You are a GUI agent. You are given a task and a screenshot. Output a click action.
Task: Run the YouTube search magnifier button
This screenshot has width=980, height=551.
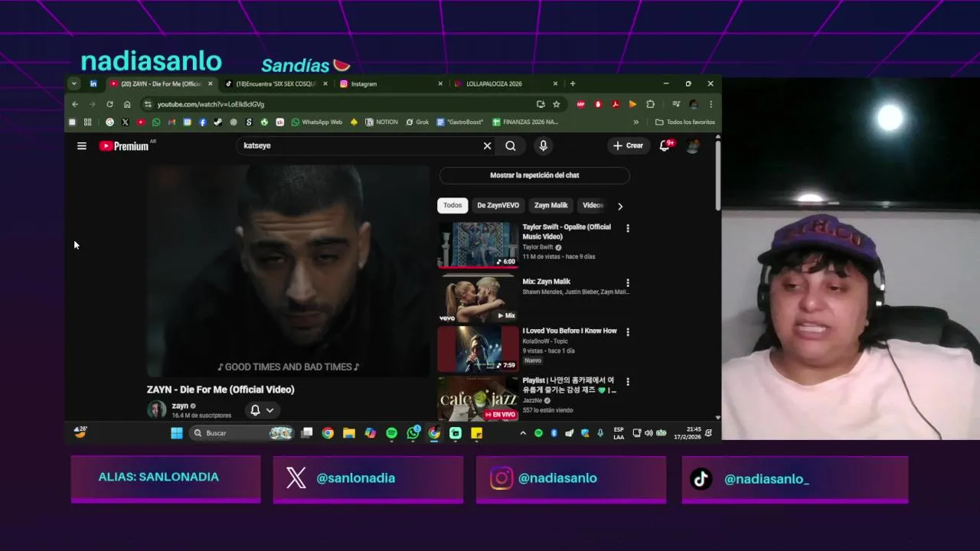511,145
